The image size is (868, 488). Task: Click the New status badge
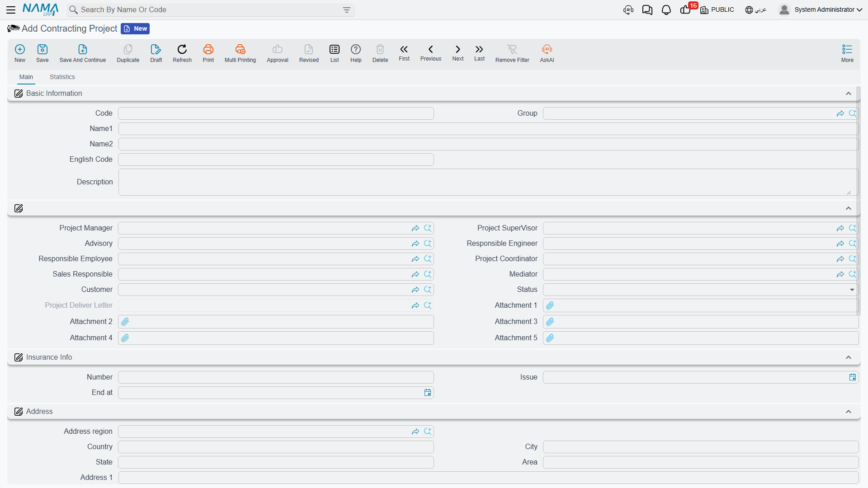(135, 28)
